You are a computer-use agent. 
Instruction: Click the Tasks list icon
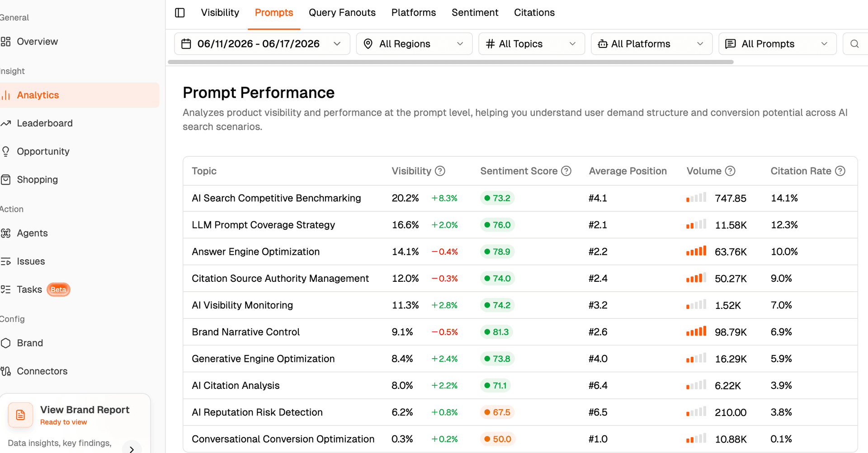5,290
